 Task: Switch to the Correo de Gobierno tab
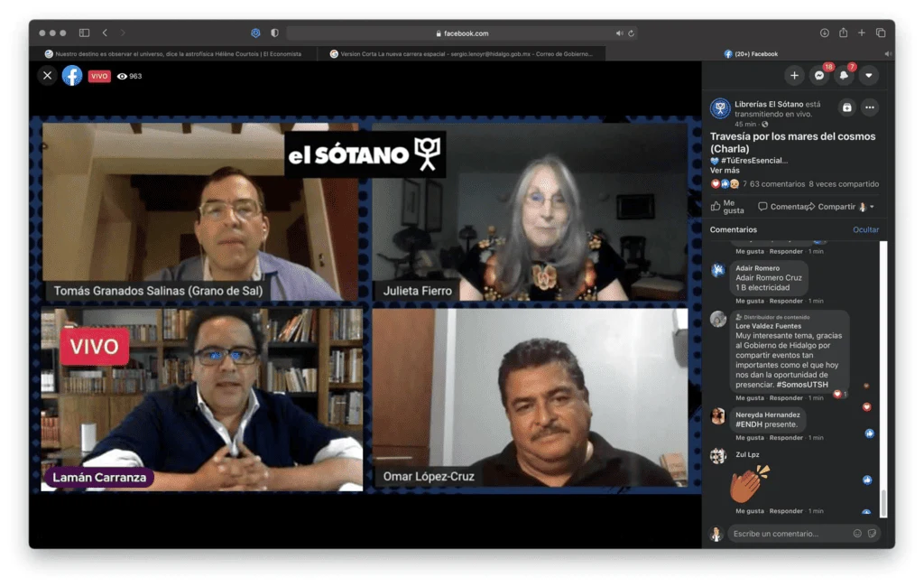(462, 53)
